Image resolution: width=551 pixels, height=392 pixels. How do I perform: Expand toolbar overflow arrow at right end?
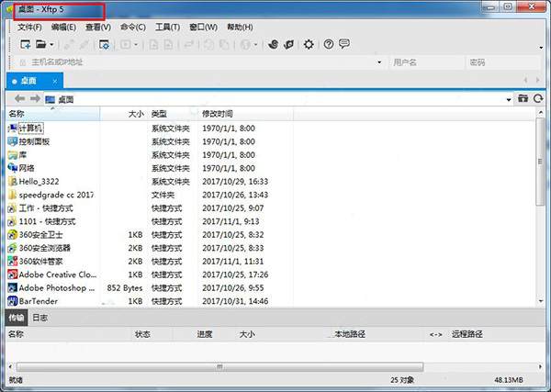click(x=541, y=48)
